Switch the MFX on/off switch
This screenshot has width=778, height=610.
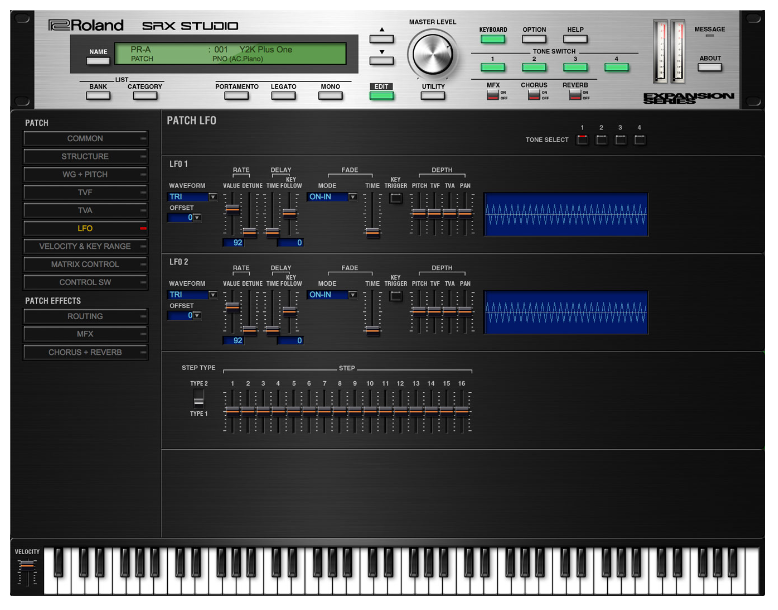point(493,94)
